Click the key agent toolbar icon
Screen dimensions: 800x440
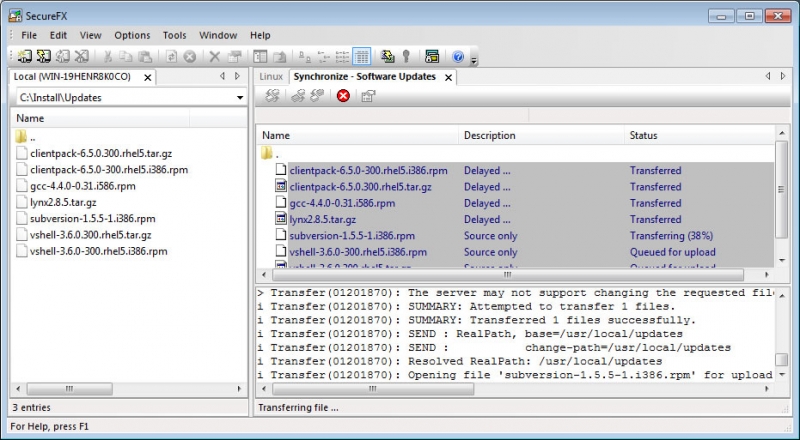coord(406,57)
